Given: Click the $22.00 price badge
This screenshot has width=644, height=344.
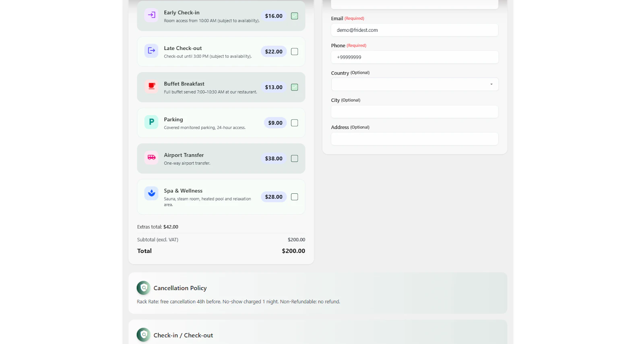Looking at the screenshot, I should 274,52.
